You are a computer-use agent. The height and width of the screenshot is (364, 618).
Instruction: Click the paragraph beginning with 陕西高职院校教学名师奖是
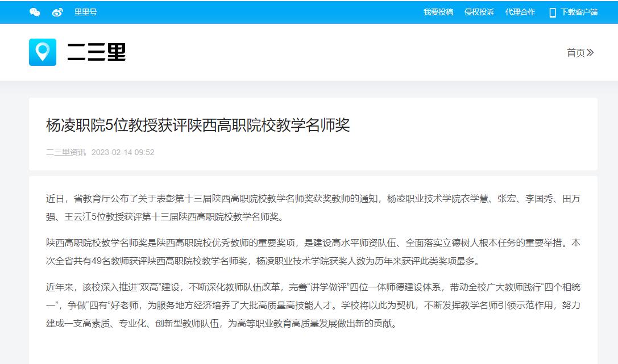tap(313, 252)
